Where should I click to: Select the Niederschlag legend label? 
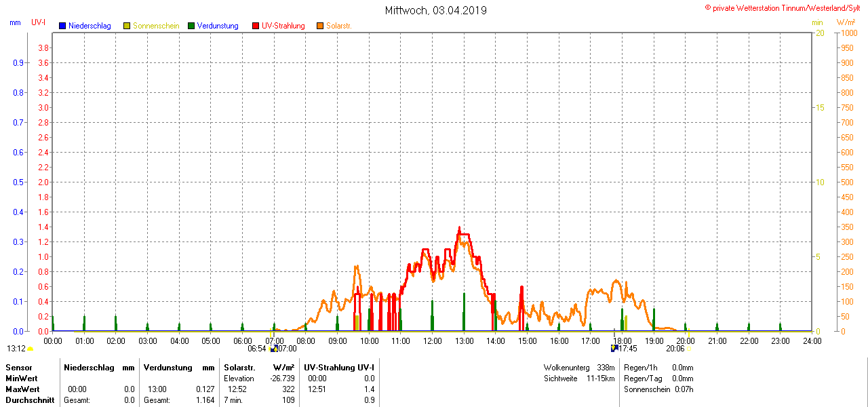pos(90,26)
